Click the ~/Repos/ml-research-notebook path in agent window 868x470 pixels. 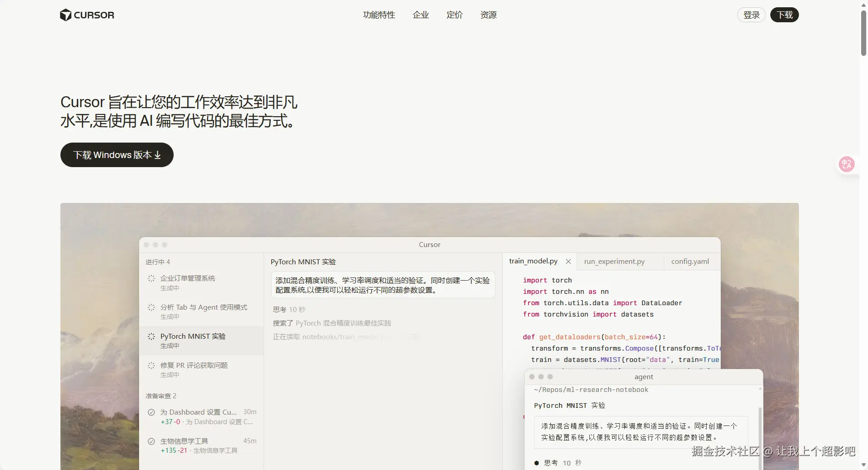pyautogui.click(x=591, y=390)
